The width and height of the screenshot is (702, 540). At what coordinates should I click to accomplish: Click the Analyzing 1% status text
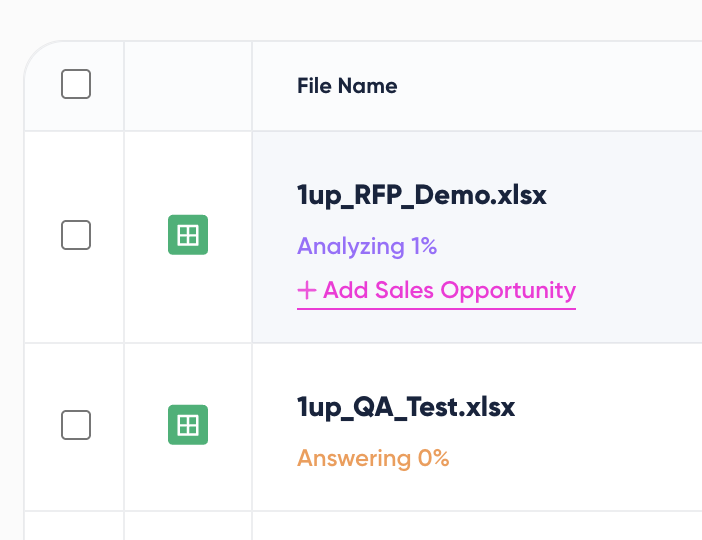coord(367,246)
